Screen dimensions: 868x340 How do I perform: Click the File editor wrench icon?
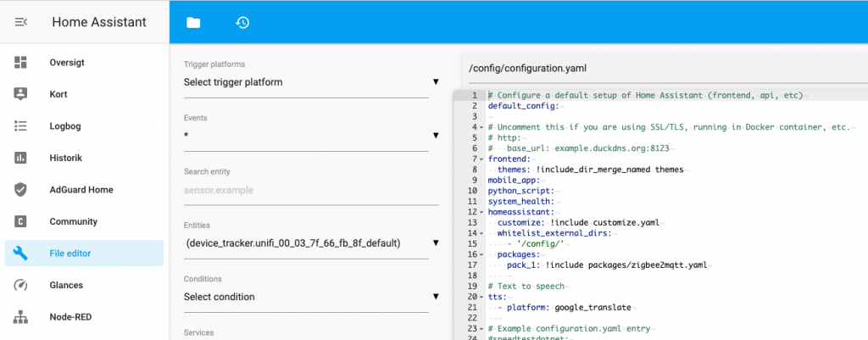[x=20, y=254]
